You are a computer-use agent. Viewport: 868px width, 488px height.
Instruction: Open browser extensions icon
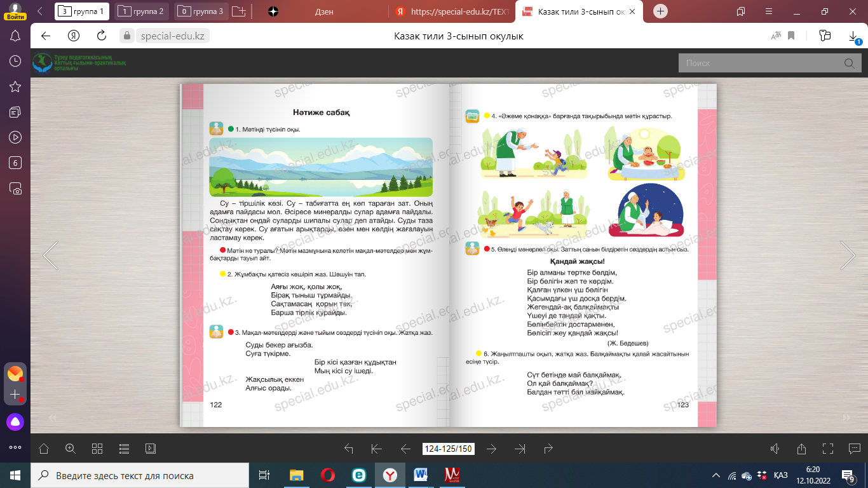(x=825, y=36)
